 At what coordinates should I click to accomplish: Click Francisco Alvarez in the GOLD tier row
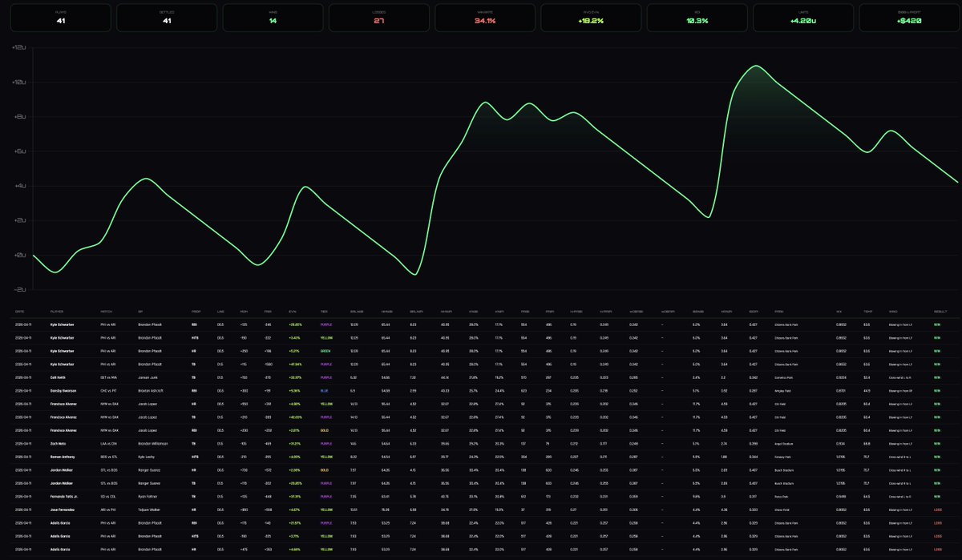[x=63, y=429]
